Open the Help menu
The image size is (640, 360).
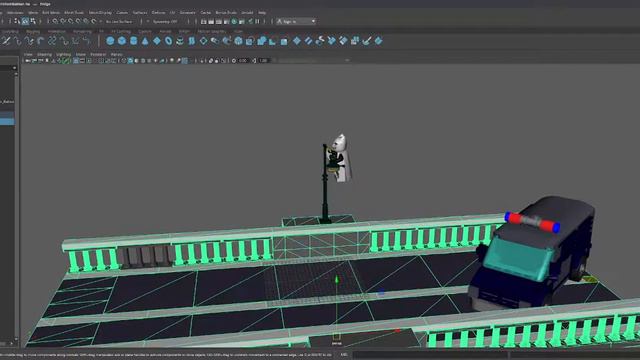pos(262,13)
